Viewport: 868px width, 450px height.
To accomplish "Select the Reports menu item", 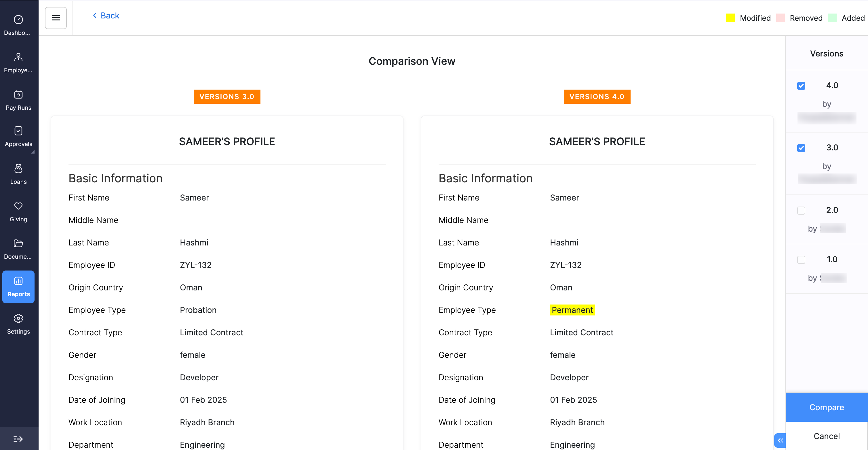I will coord(18,287).
